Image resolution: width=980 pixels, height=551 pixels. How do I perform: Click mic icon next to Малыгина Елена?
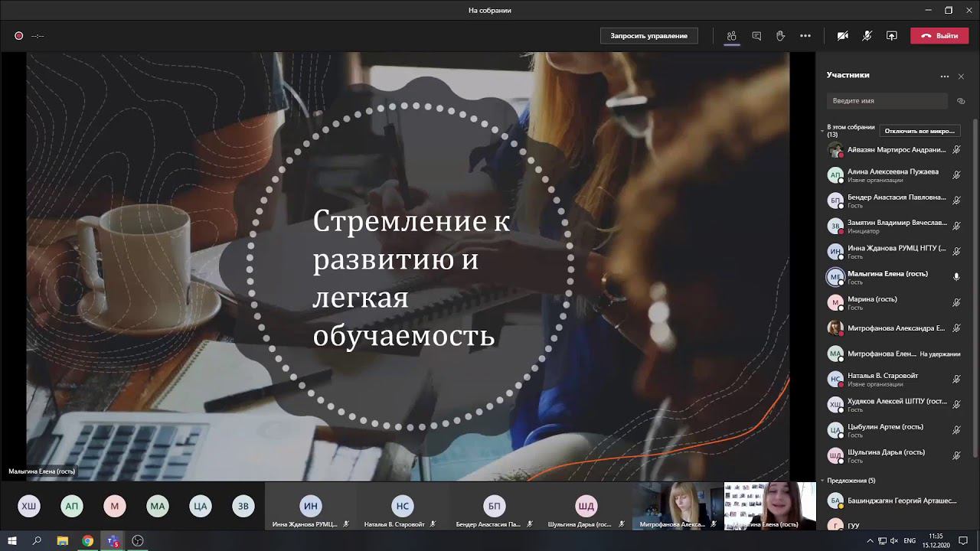[956, 277]
